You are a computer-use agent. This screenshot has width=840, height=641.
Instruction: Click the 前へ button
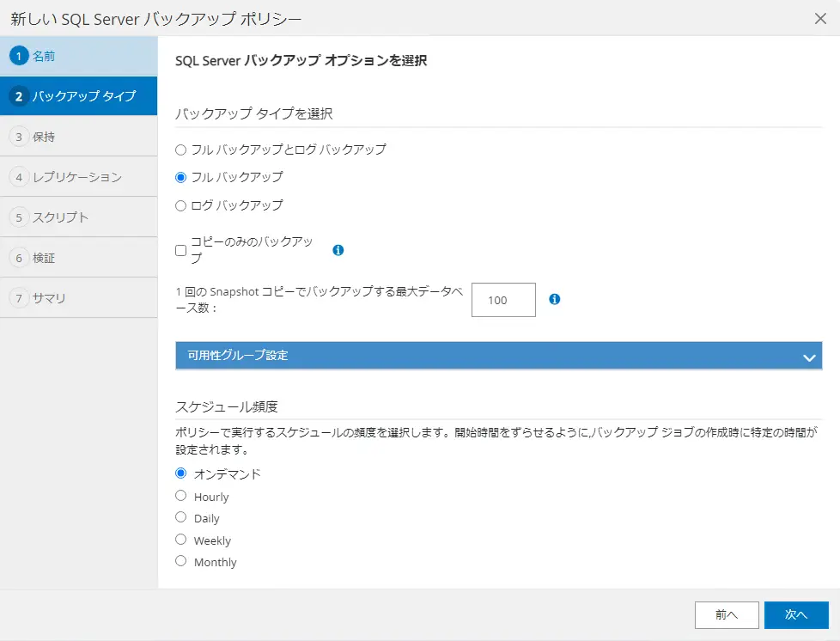727,614
